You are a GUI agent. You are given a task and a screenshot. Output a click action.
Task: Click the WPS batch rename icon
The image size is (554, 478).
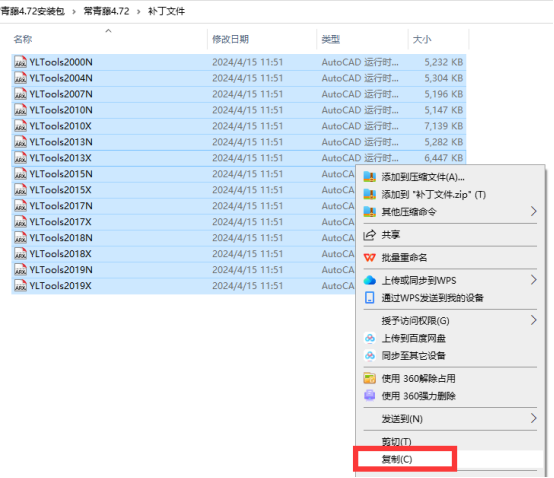click(x=370, y=258)
